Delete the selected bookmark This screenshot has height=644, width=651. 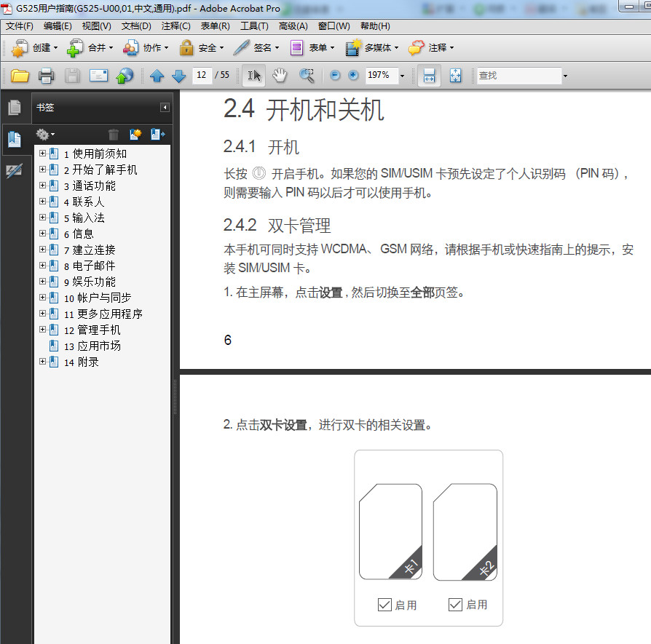coord(114,134)
